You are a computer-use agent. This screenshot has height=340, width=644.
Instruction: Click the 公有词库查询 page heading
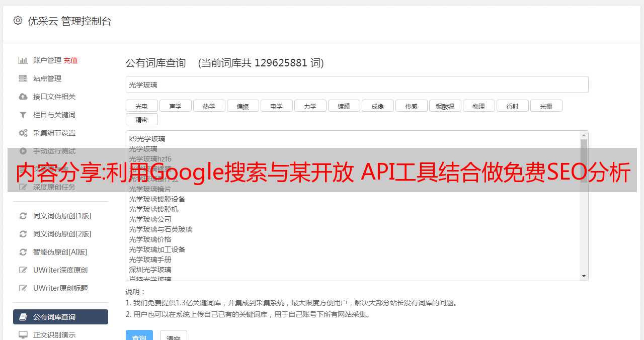(156, 63)
